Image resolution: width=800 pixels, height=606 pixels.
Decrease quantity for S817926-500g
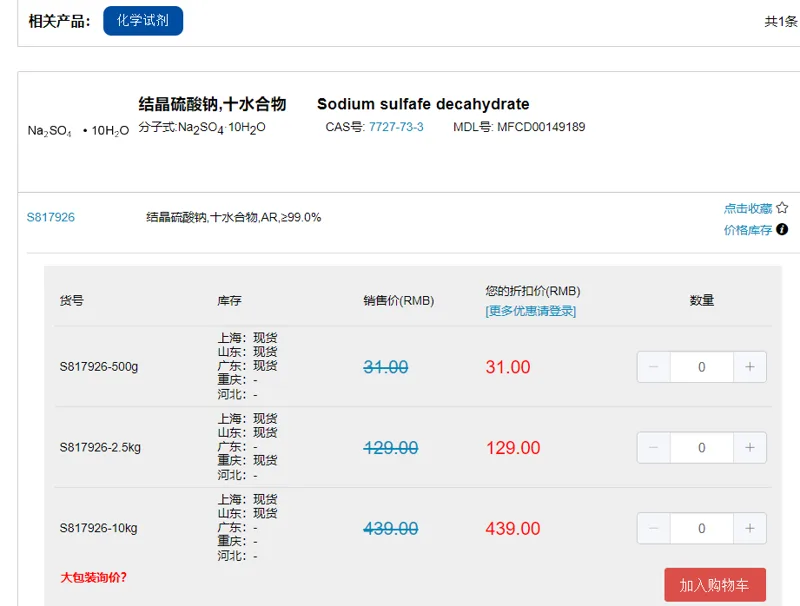pos(654,367)
